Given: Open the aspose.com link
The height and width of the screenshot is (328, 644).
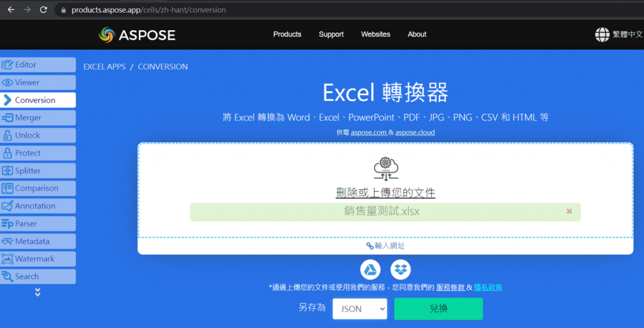Looking at the screenshot, I should pos(369,133).
